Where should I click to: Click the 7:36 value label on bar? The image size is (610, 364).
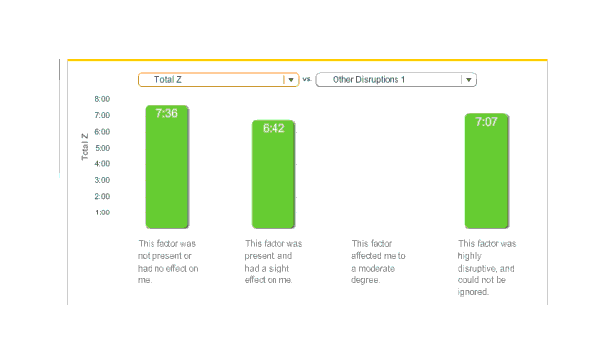[167, 113]
